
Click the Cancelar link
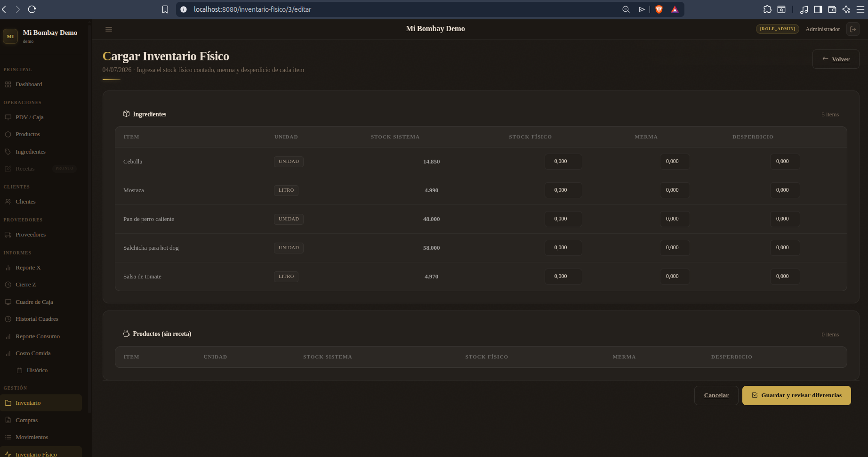[x=716, y=395]
